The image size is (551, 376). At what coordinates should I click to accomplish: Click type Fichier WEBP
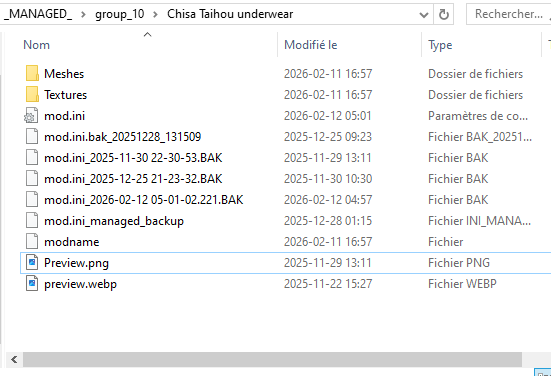462,284
